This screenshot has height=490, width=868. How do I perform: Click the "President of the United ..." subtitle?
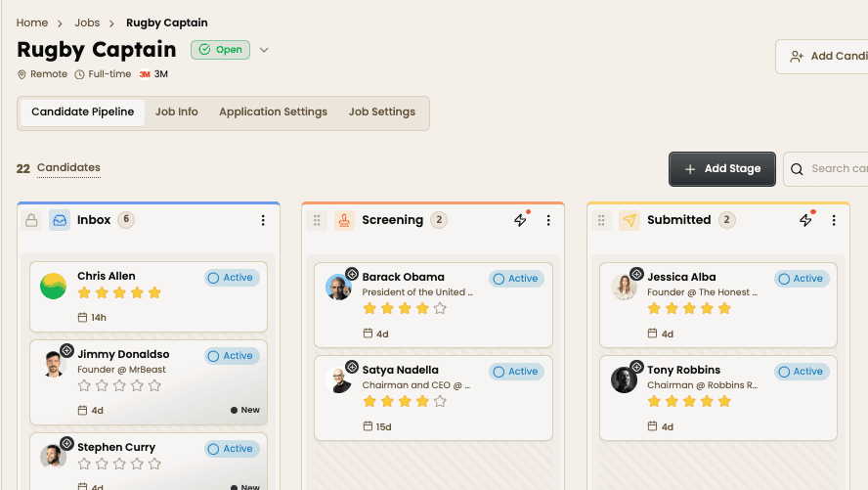click(417, 291)
